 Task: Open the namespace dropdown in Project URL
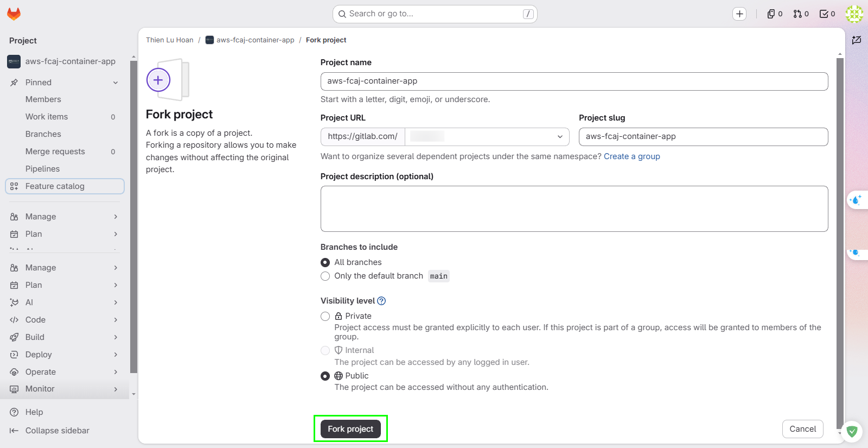(x=487, y=137)
